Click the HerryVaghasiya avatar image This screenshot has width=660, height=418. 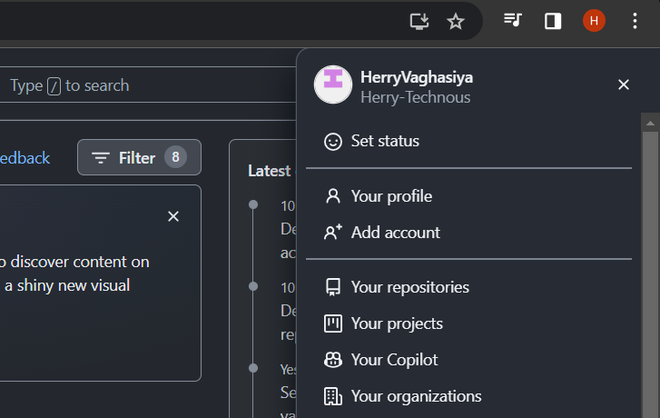(333, 85)
